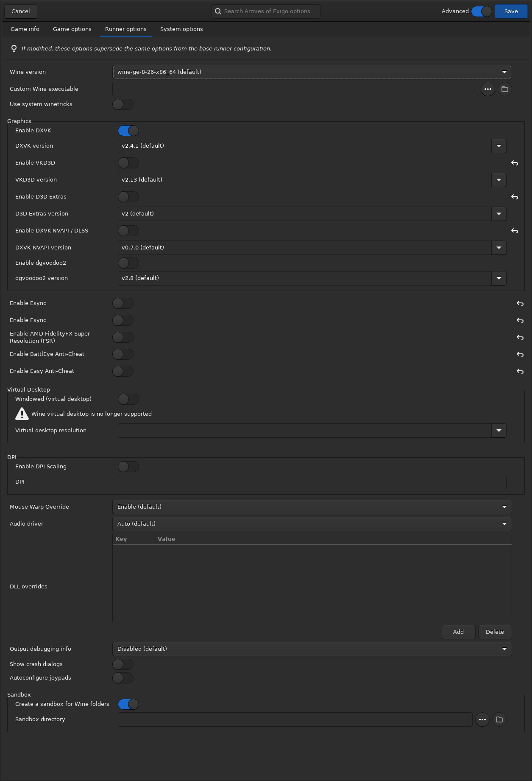The width and height of the screenshot is (532, 781).
Task: Reset the Easy Anti-Cheat option
Action: point(520,371)
